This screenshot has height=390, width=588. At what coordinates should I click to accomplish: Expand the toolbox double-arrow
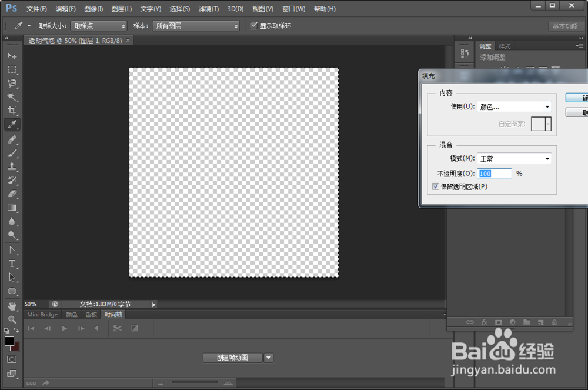pyautogui.click(x=6, y=38)
